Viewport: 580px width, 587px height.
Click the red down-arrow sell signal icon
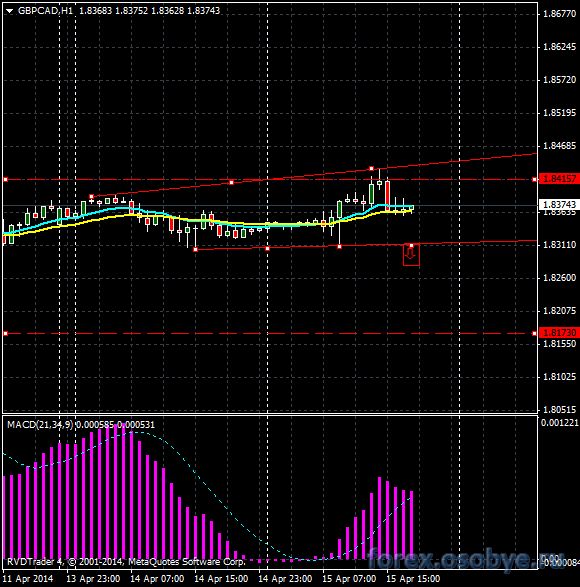(x=411, y=255)
